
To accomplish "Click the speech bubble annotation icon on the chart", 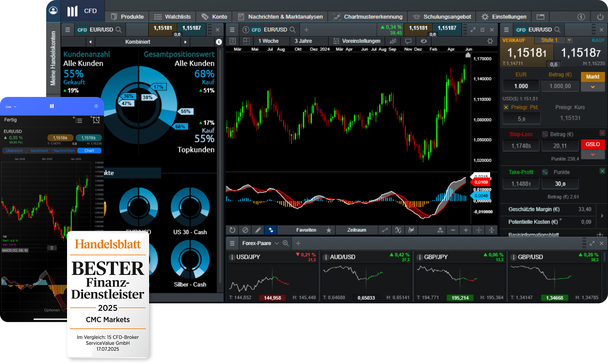I will click(x=408, y=41).
